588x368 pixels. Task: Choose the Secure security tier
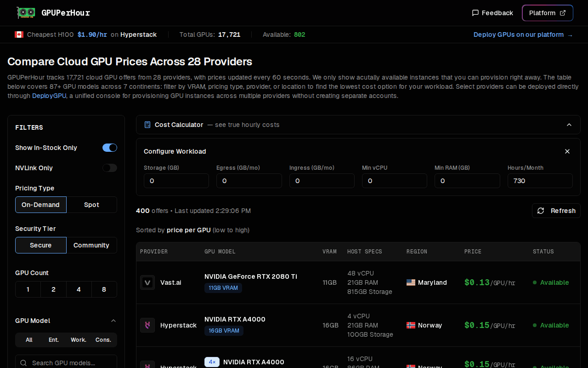[41, 245]
